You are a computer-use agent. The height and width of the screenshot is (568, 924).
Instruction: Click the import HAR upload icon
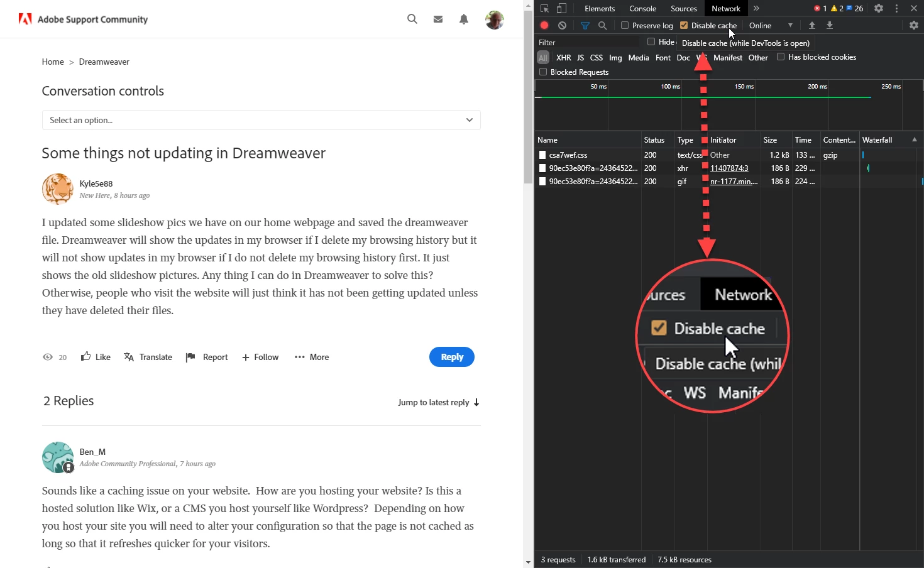coord(812,25)
